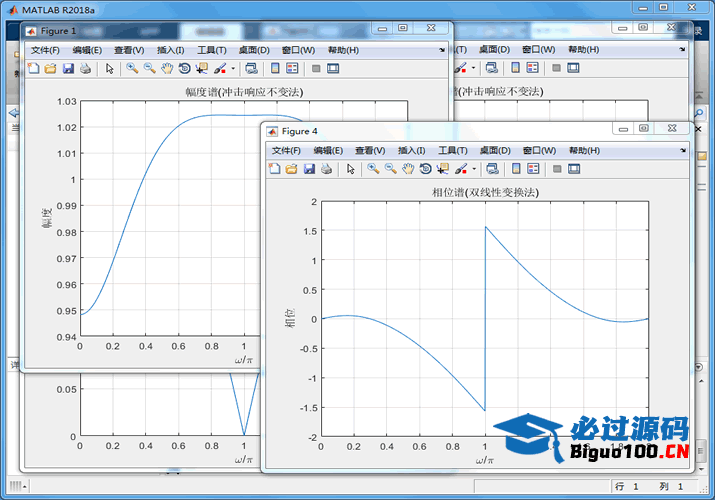
Task: Select Edit Plot arrow in Figure 1 toolbar
Action: tap(109, 68)
